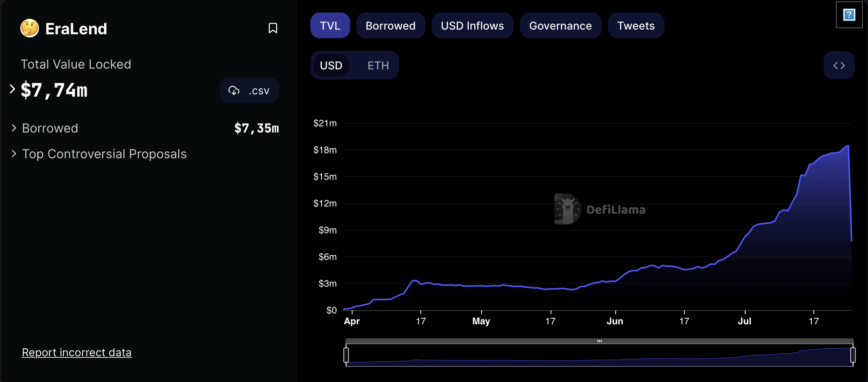Toggle the TVL chart series
The height and width of the screenshot is (382, 868).
click(330, 25)
